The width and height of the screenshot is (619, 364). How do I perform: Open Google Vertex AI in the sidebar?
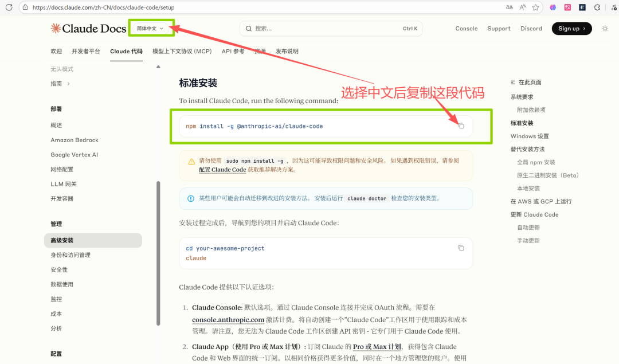[74, 155]
